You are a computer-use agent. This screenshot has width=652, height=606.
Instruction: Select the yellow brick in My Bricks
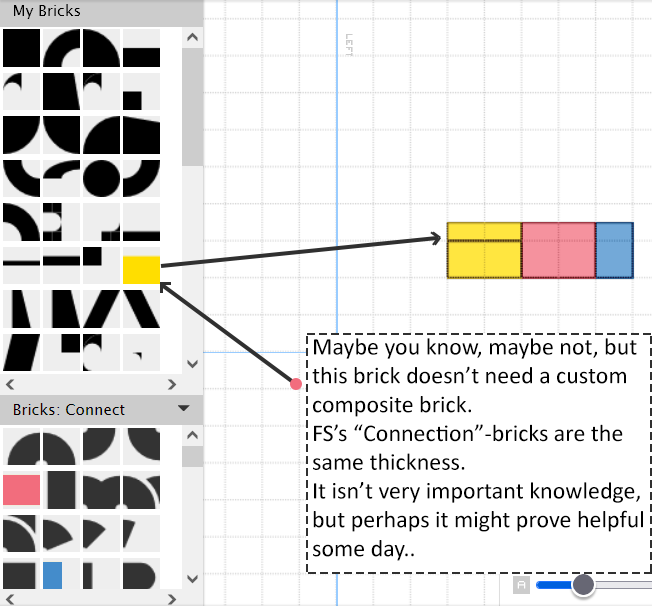point(141,269)
